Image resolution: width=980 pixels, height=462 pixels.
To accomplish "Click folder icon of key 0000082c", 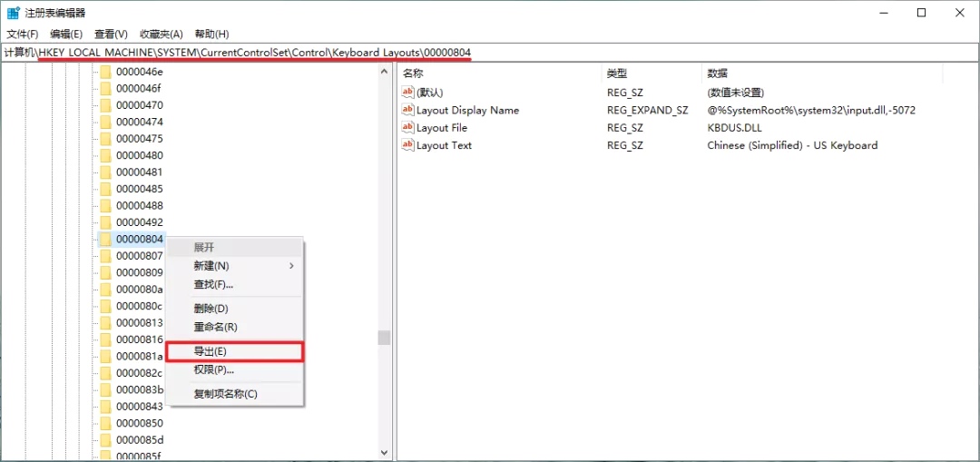I will (x=105, y=373).
